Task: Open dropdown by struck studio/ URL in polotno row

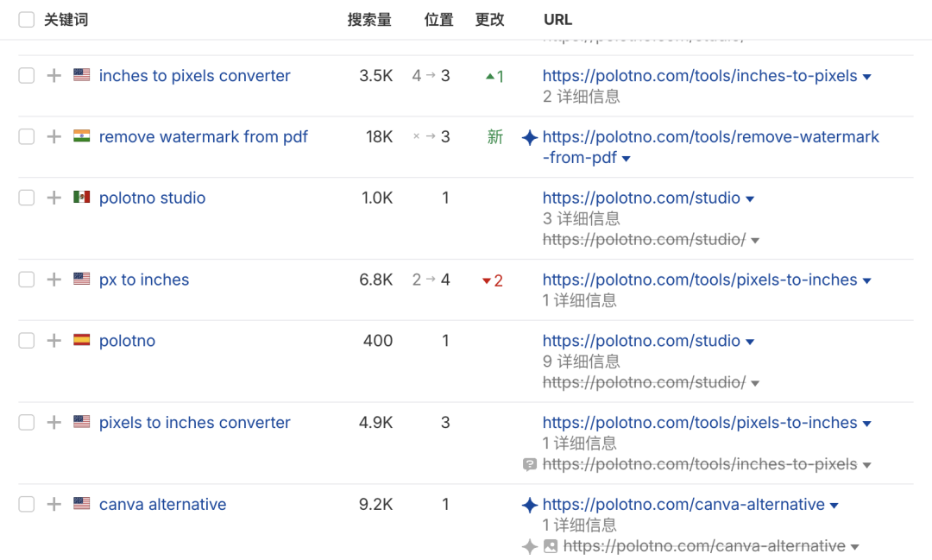Action: tap(755, 383)
